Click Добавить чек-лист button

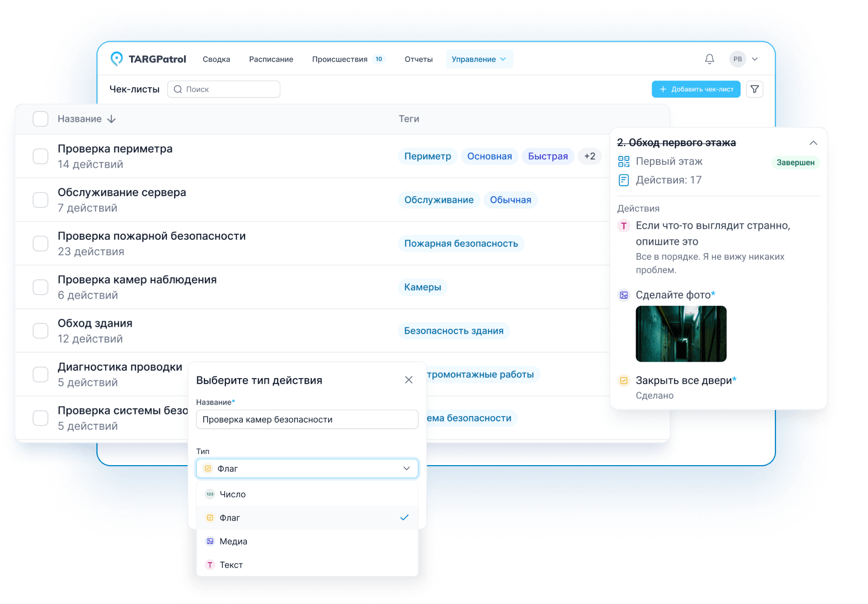click(x=696, y=89)
